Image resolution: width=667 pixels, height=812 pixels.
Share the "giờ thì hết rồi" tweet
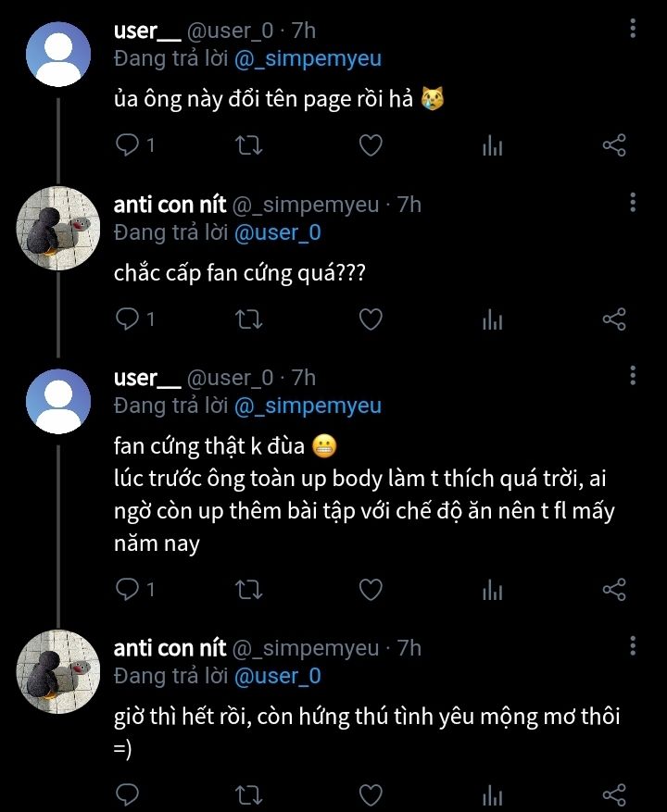[614, 794]
